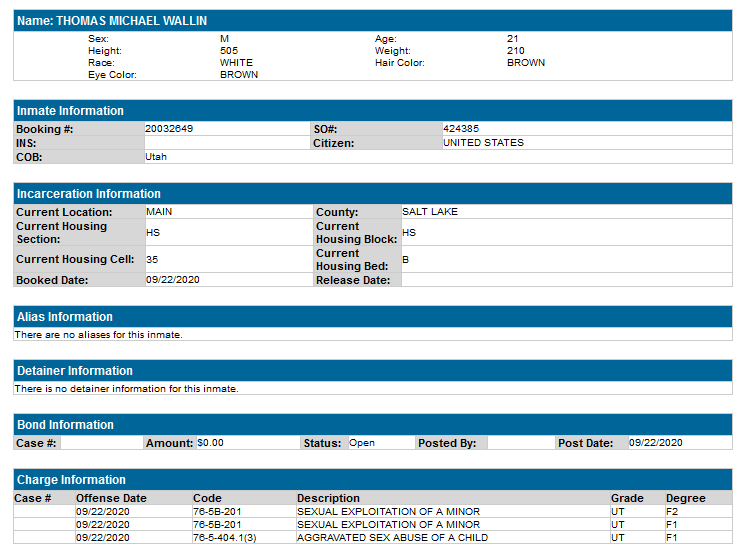Image resolution: width=751 pixels, height=560 pixels.
Task: Click the SO# value 424385
Action: point(461,128)
